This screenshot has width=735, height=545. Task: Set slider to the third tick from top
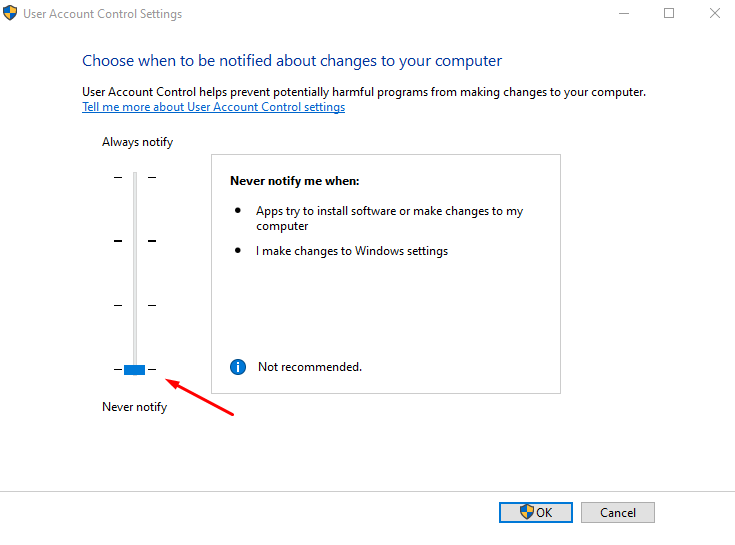[135, 305]
